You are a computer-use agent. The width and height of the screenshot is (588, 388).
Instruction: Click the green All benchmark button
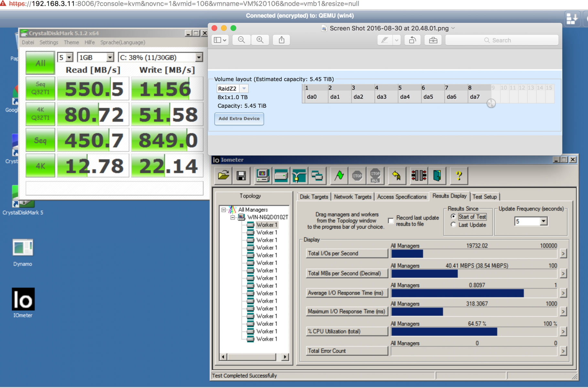point(40,63)
